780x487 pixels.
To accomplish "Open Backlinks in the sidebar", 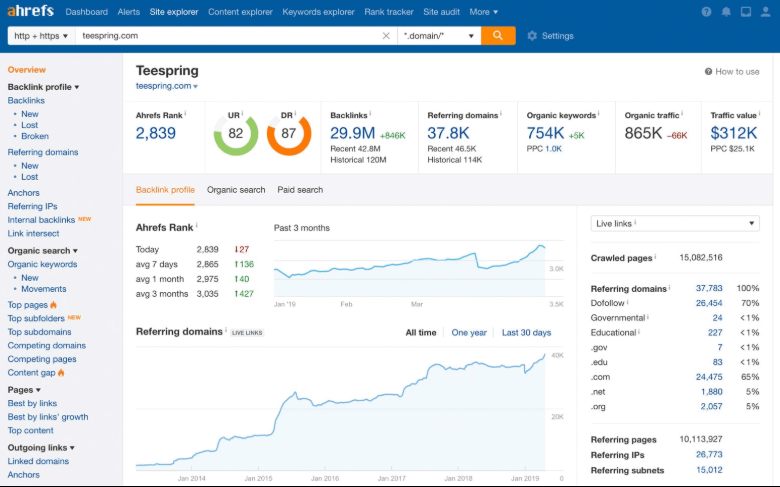I will (26, 100).
